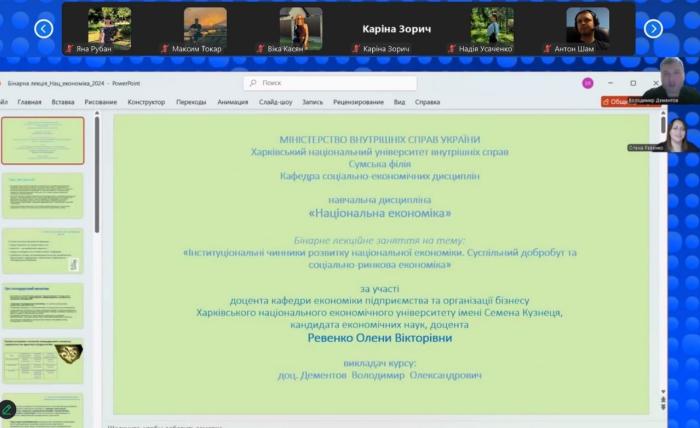The image size is (700, 428).
Task: Select the third slide thumbnail
Action: (x=43, y=251)
